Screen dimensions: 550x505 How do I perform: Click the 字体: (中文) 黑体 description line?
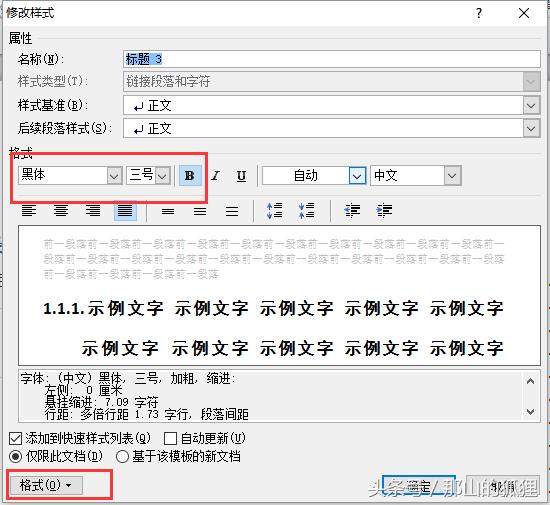(128, 378)
